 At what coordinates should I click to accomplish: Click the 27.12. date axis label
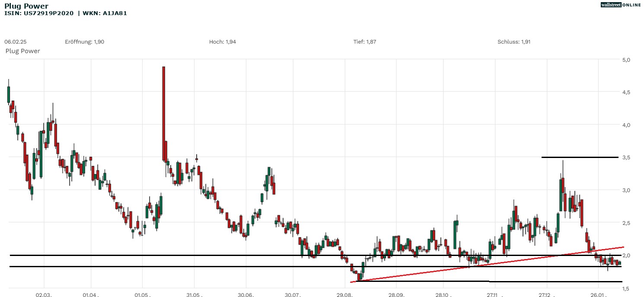click(547, 294)
